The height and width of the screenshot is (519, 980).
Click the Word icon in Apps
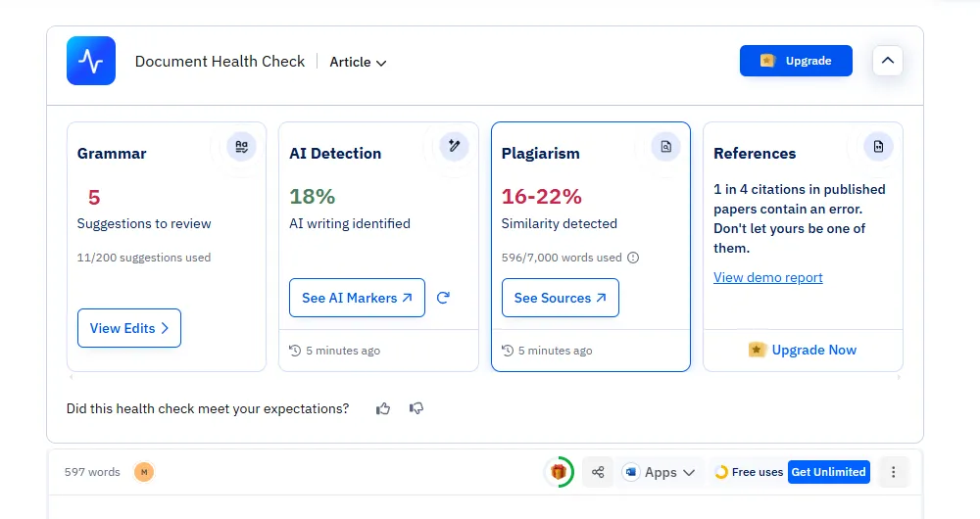(x=630, y=472)
